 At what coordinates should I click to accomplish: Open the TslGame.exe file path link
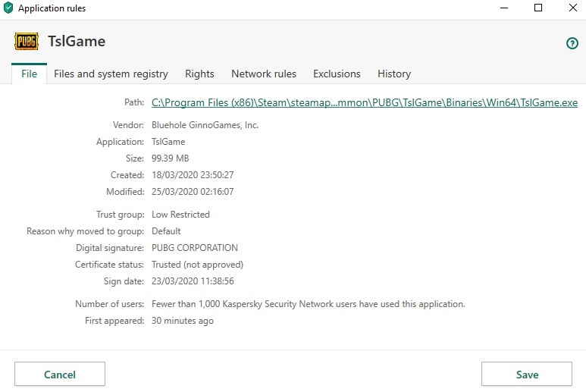[365, 102]
